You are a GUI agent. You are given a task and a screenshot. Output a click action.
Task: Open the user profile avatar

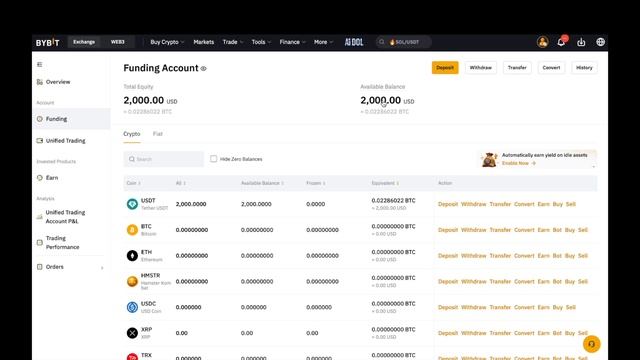542,42
